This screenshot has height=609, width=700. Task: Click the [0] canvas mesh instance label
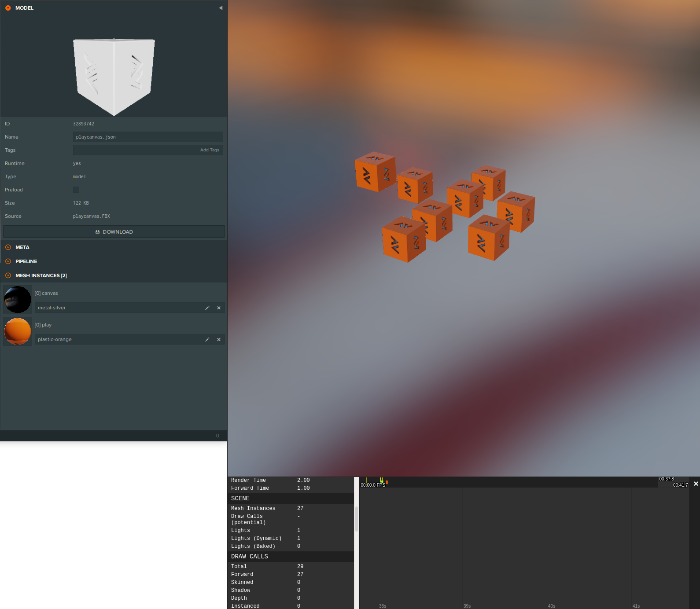click(46, 293)
